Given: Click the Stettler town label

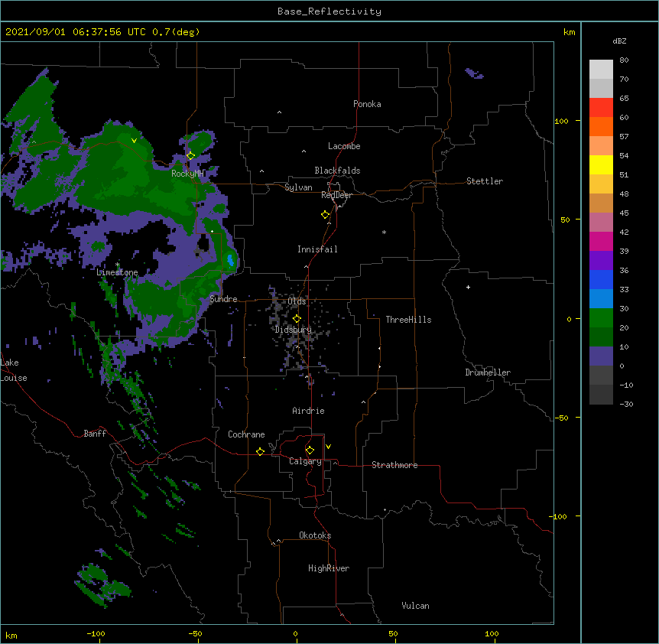Looking at the screenshot, I should [485, 181].
